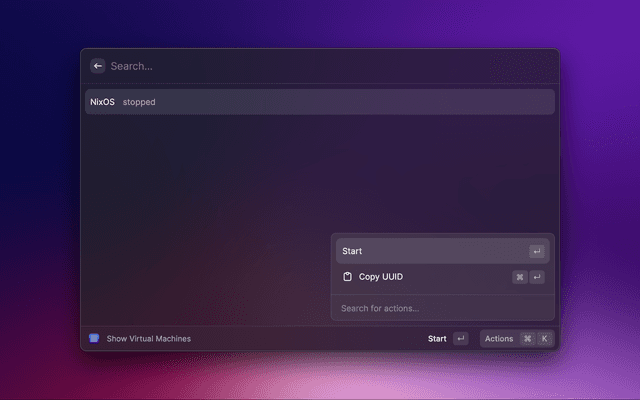This screenshot has height=400, width=640.
Task: Focus the main Search field at the top
Action: tap(300, 66)
